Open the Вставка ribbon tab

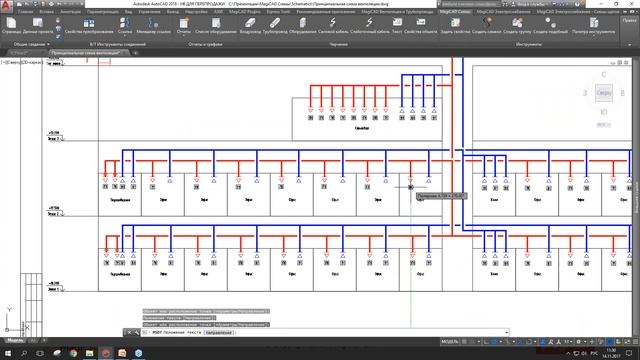tap(47, 12)
